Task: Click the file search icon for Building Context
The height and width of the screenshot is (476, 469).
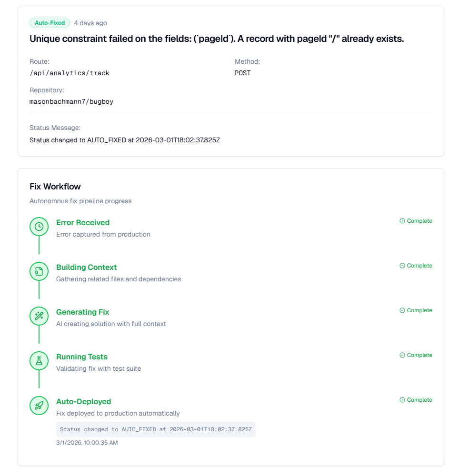Action: click(x=39, y=271)
